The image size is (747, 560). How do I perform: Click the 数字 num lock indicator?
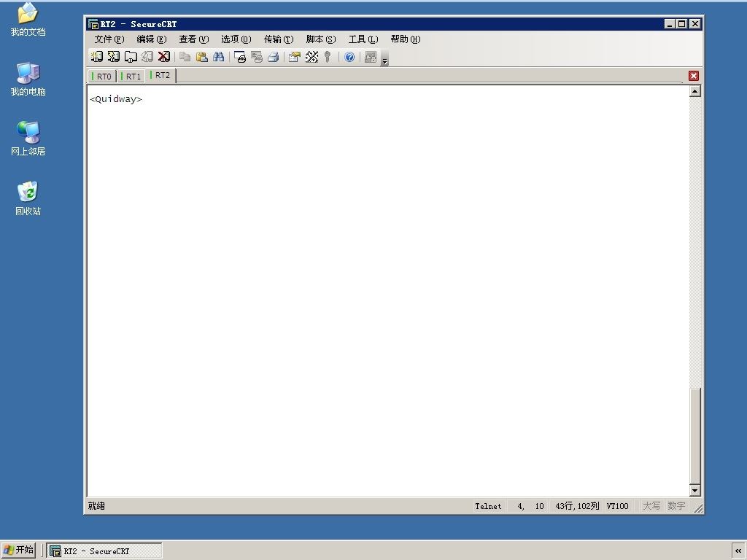click(x=676, y=506)
